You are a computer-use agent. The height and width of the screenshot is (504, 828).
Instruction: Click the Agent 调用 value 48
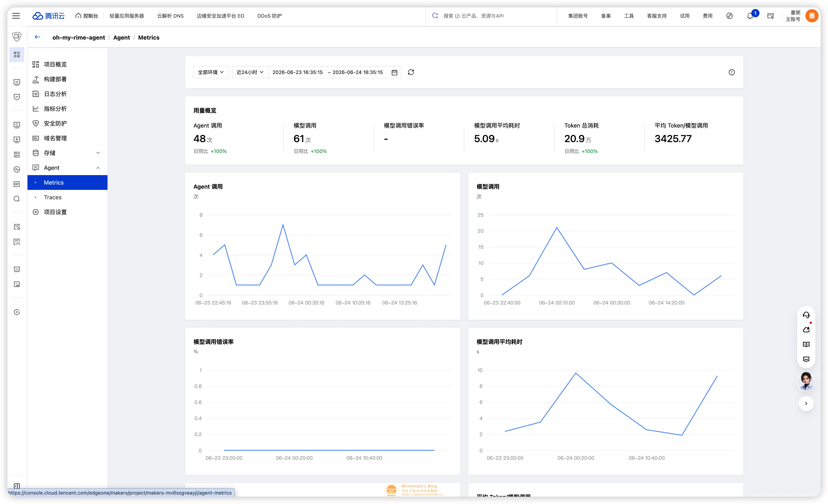point(200,138)
